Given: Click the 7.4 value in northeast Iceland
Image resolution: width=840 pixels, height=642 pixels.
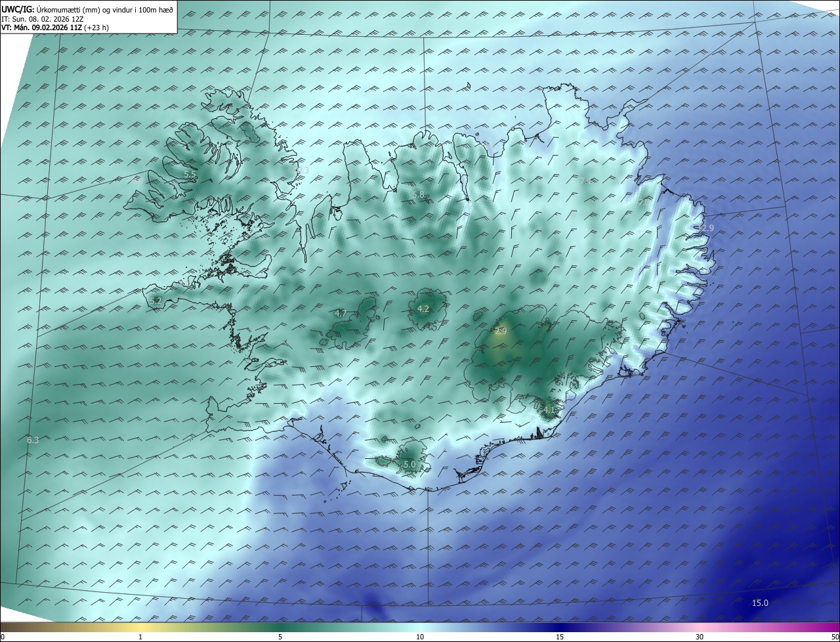Looking at the screenshot, I should coord(585,181).
